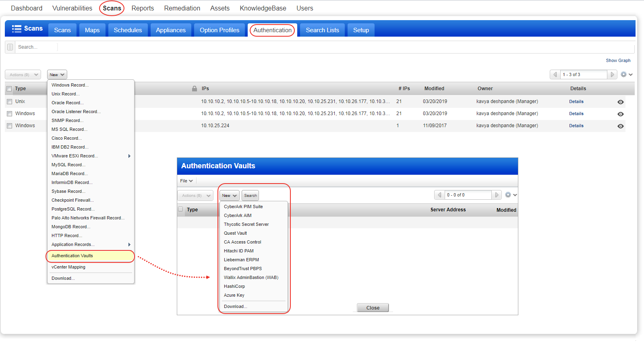Open the Scans top menu

112,8
